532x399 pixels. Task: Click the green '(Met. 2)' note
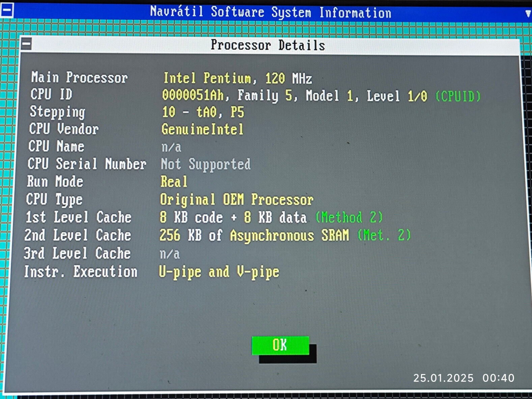[384, 235]
